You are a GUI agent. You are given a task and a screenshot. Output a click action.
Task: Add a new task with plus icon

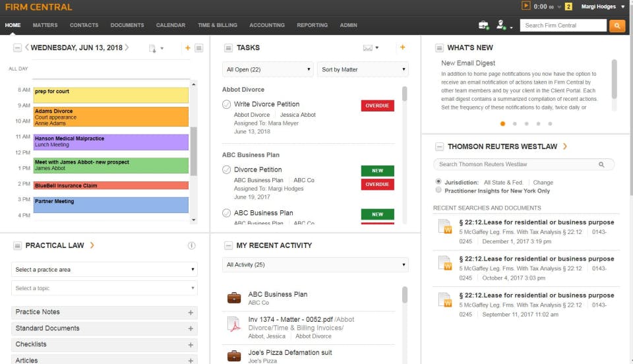(402, 47)
